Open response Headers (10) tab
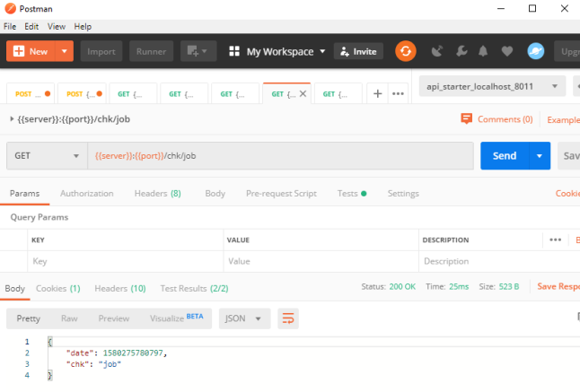This screenshot has height=392, width=580. [x=120, y=289]
